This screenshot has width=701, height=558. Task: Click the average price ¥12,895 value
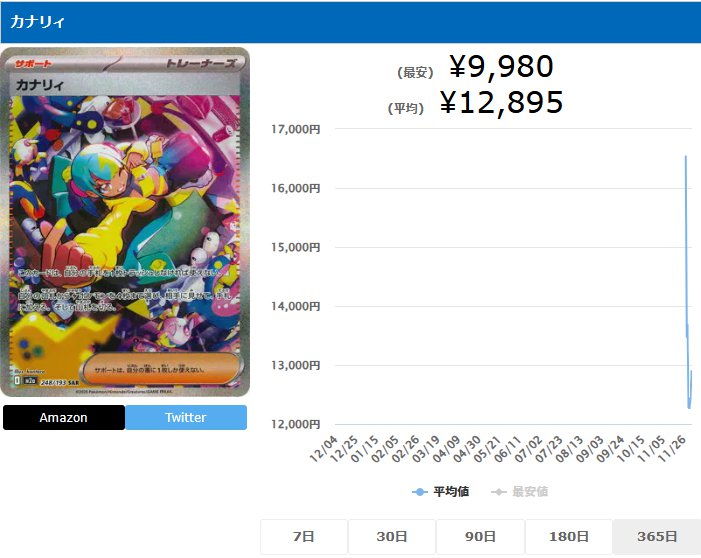[x=501, y=102]
